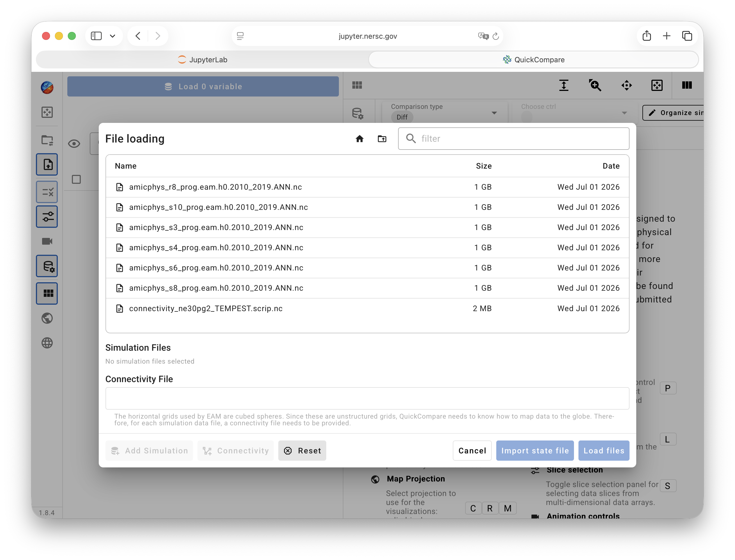Screen dimensions: 735x560
Task: Click the Organize simulations button
Action: (x=673, y=113)
